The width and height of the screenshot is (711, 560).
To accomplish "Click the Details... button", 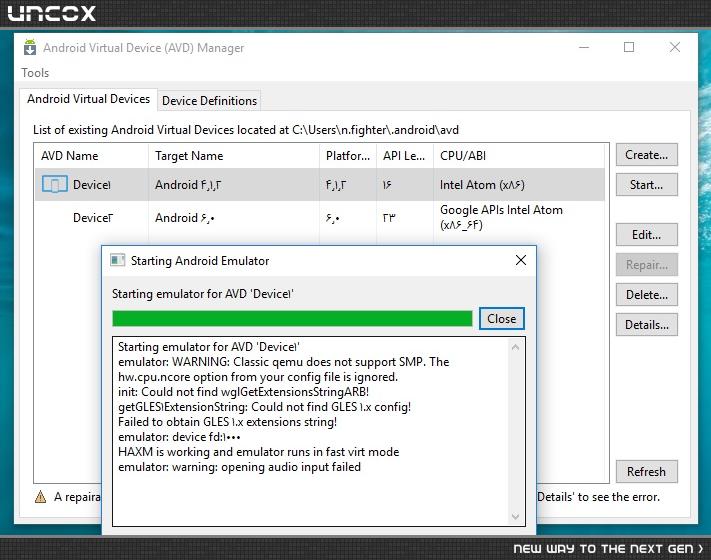I will click(647, 325).
